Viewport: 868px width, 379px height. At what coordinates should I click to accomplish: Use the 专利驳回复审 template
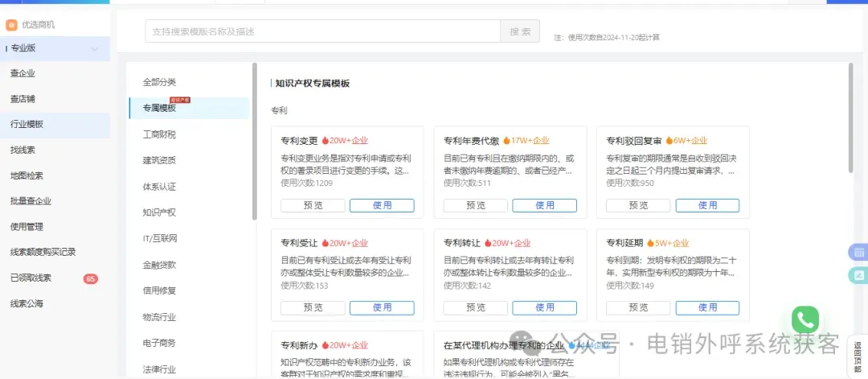(707, 205)
